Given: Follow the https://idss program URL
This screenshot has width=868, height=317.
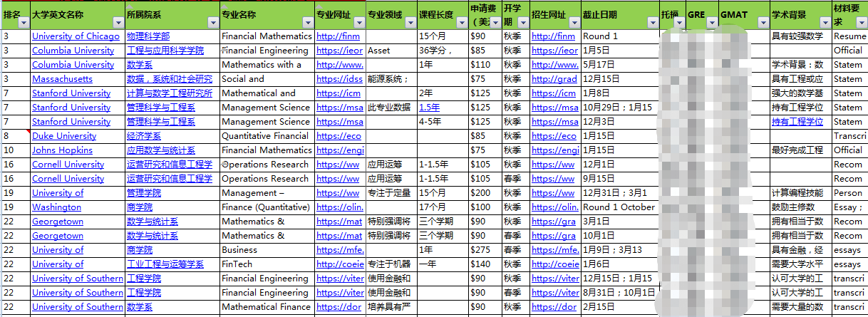Looking at the screenshot, I should [339, 79].
